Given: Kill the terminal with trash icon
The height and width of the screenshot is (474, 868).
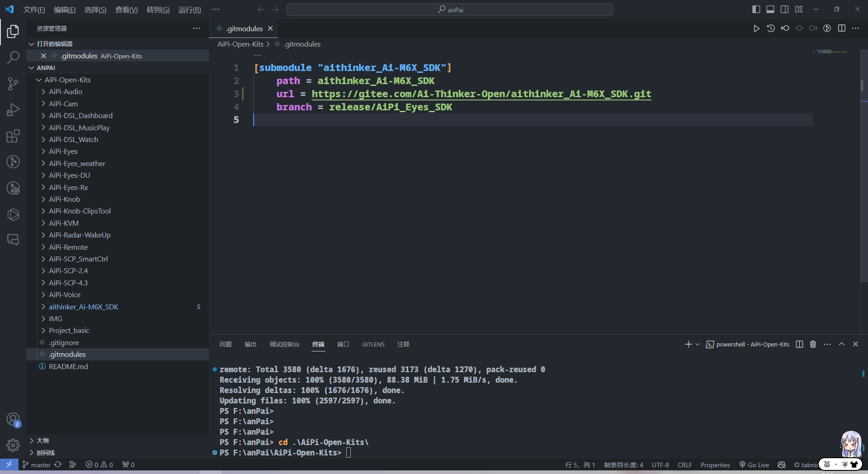Looking at the screenshot, I should click(813, 344).
